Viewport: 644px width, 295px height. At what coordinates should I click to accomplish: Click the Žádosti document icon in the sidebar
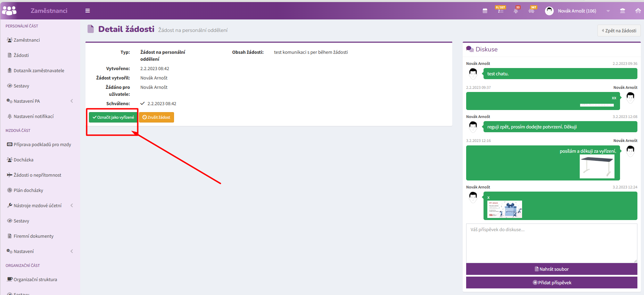pos(10,55)
